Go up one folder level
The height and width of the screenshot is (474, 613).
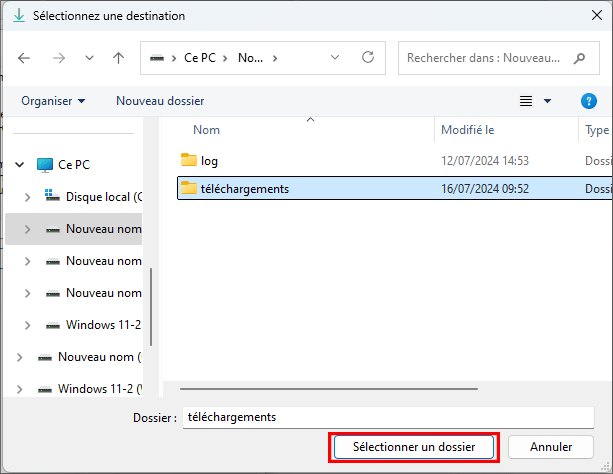[118, 58]
